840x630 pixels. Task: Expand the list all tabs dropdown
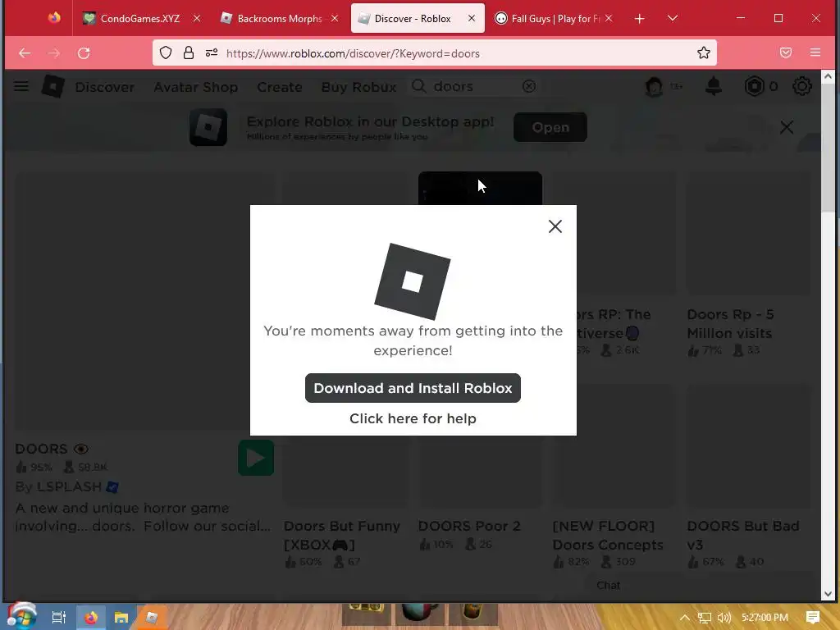[673, 19]
